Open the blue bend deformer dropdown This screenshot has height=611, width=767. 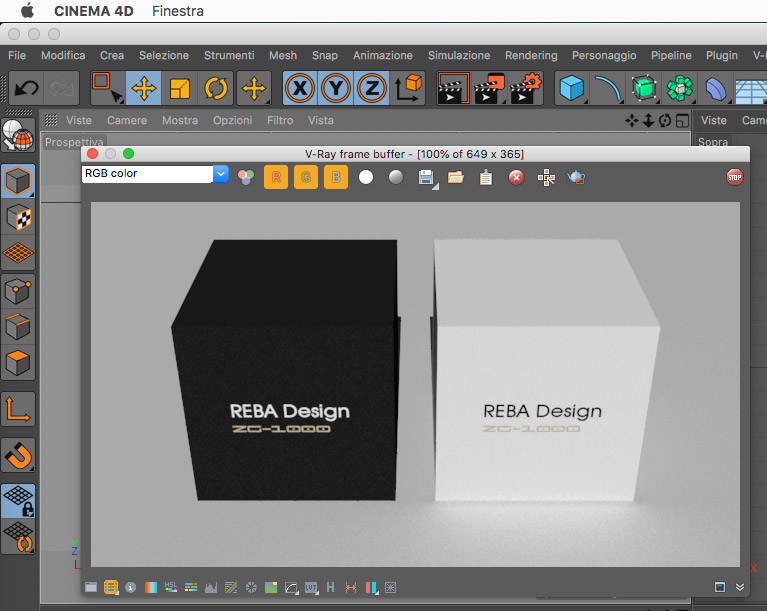716,88
